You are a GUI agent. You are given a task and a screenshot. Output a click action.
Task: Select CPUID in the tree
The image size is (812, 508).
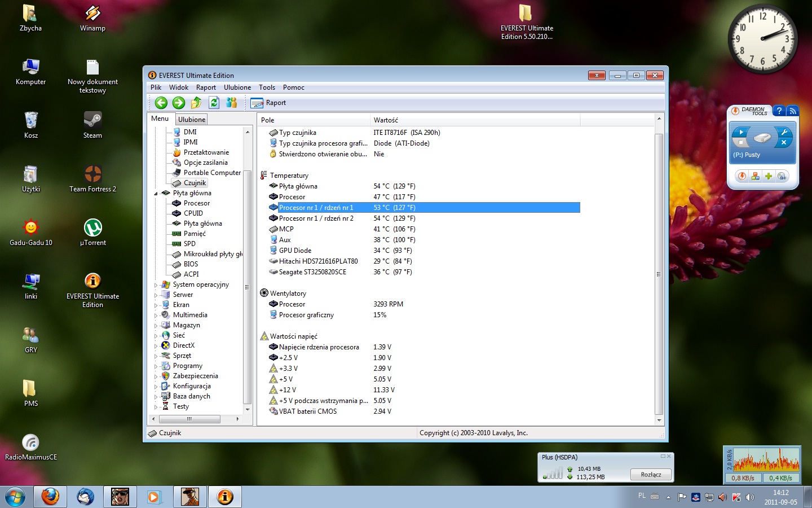click(x=193, y=213)
